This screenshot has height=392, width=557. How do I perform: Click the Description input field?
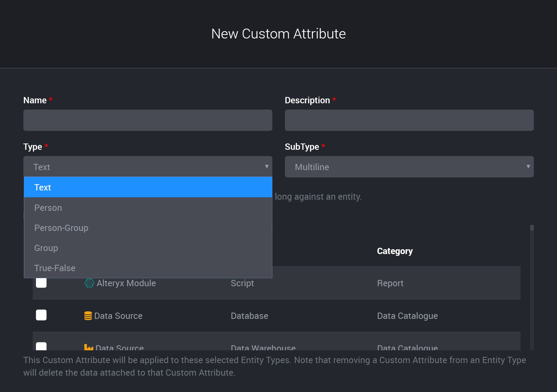[x=409, y=120]
